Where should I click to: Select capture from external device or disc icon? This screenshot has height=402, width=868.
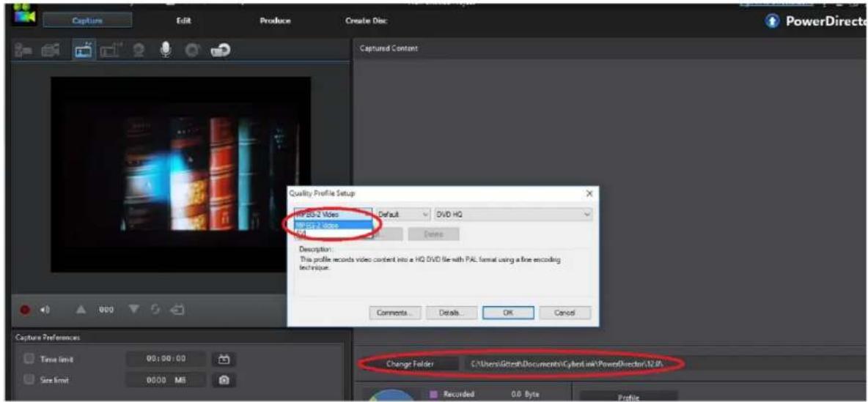pos(220,50)
